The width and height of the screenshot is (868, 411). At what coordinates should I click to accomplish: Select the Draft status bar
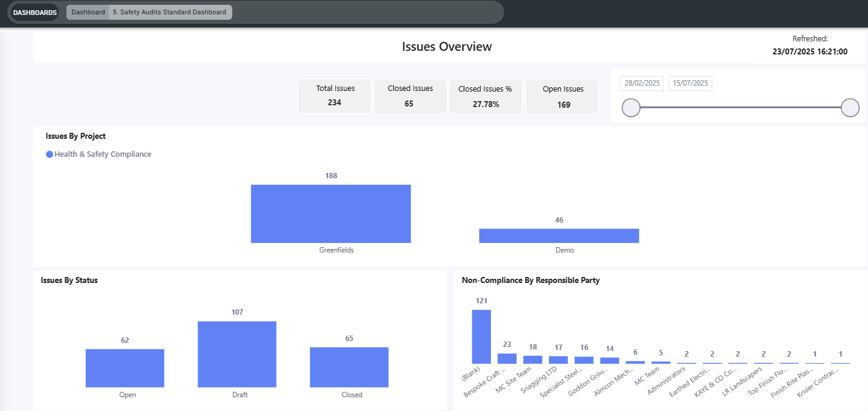pos(237,354)
